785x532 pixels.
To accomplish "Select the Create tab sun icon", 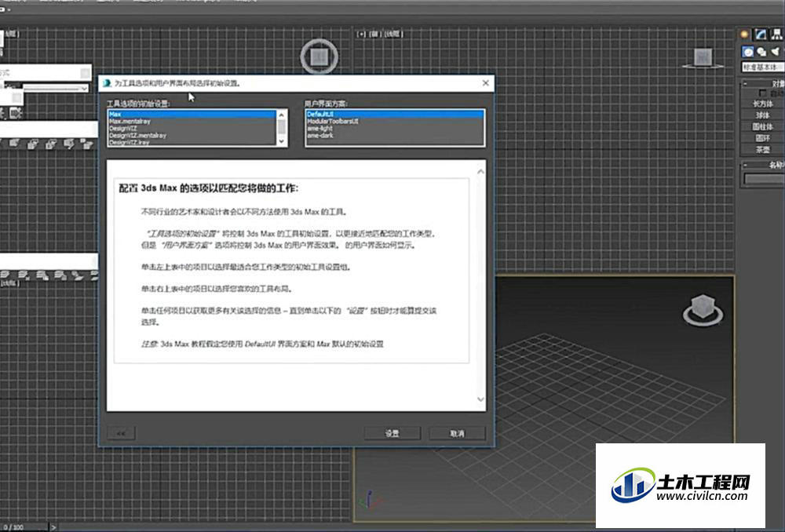I will [744, 34].
